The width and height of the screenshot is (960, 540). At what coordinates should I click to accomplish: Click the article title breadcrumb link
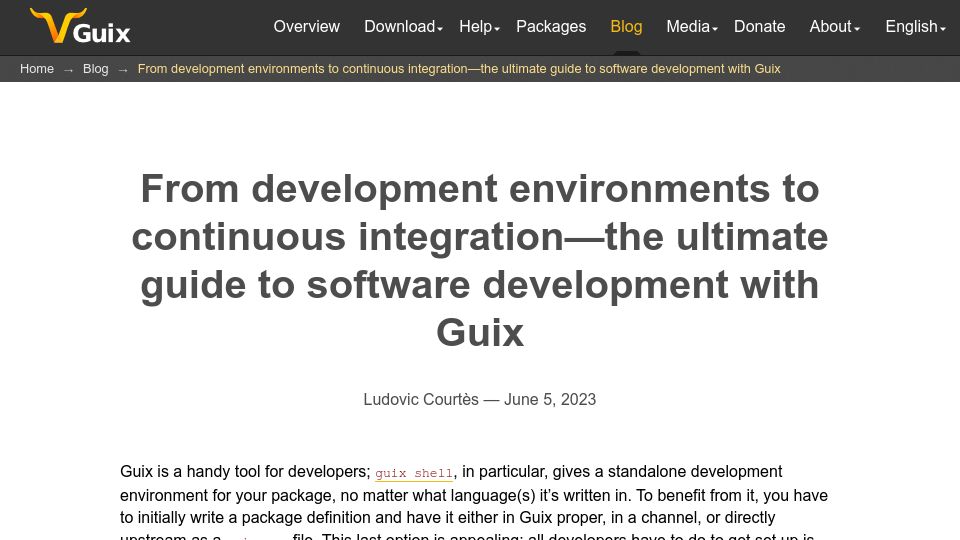[459, 69]
